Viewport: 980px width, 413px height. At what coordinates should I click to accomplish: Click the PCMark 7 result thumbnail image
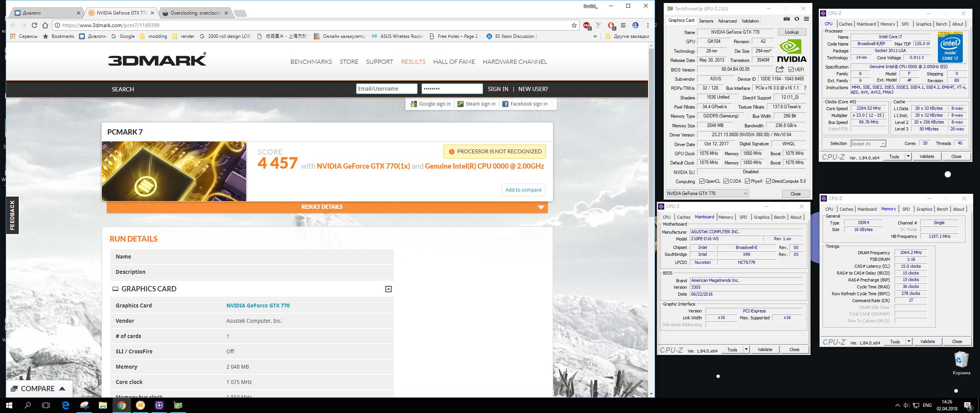point(174,171)
